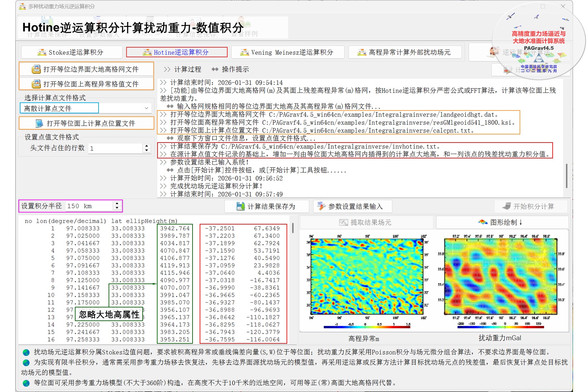The width and height of the screenshot is (588, 392).
Task: Click 打开等位面上高程异常格值文件 button
Action: click(86, 84)
